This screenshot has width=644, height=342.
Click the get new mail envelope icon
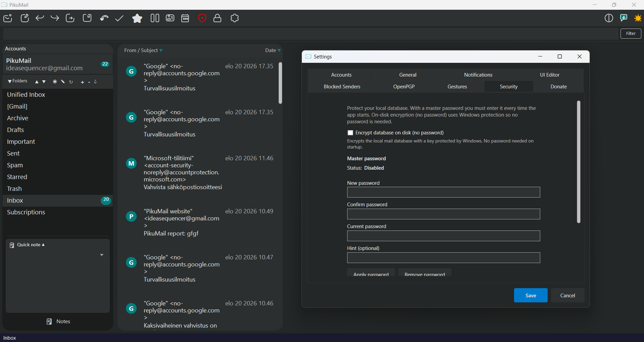point(8,18)
